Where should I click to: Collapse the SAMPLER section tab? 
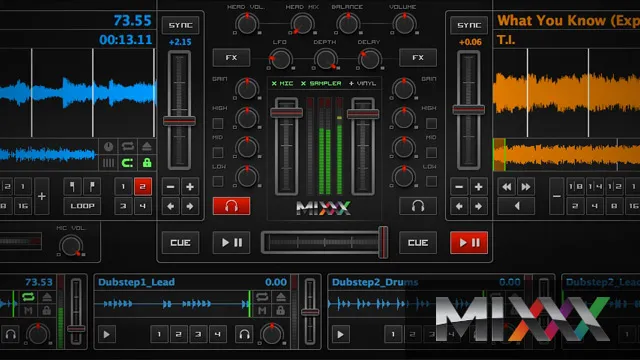pyautogui.click(x=321, y=83)
